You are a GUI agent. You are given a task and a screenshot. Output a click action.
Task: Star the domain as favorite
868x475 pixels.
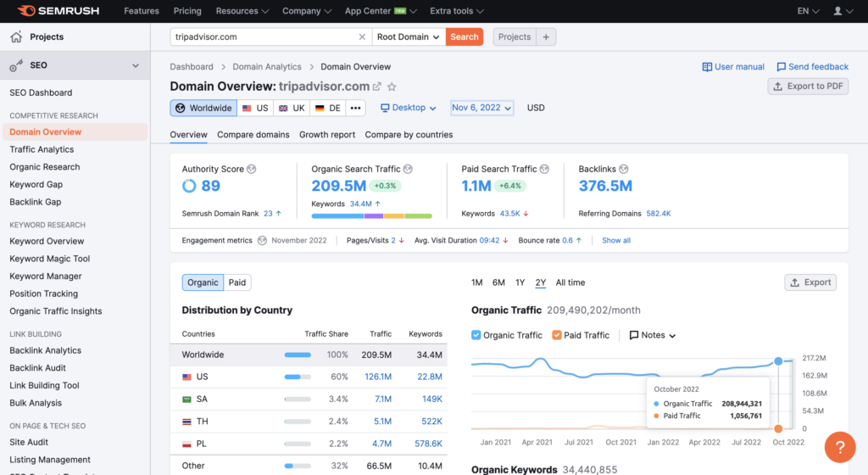pos(392,87)
